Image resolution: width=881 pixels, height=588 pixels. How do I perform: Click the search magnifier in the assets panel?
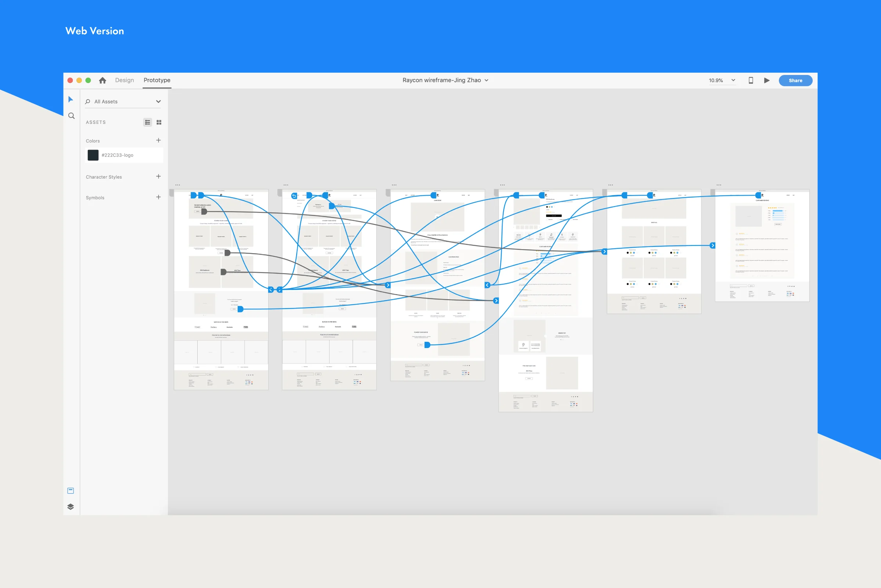click(x=87, y=101)
